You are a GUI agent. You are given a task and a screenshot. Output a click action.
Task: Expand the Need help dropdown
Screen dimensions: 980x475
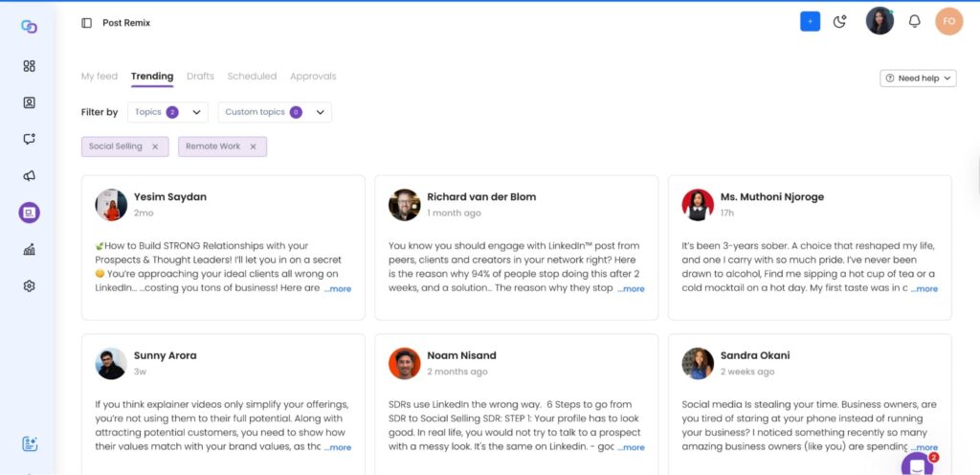[x=918, y=79]
